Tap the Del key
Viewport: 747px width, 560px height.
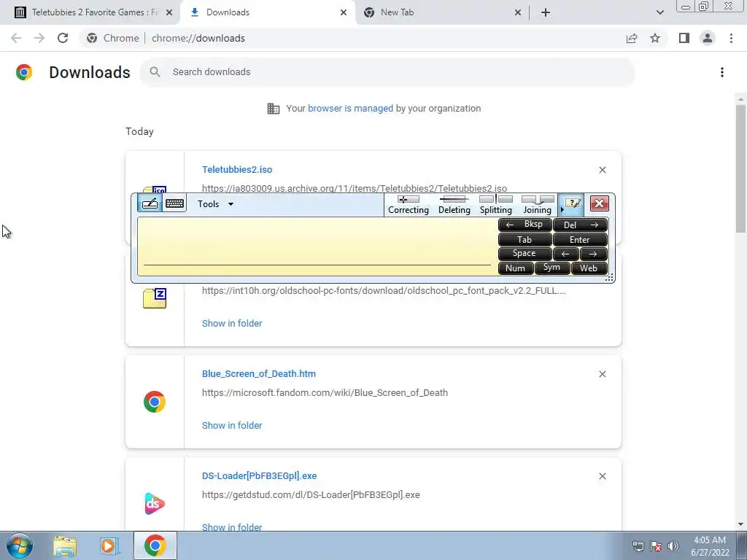[x=580, y=225]
